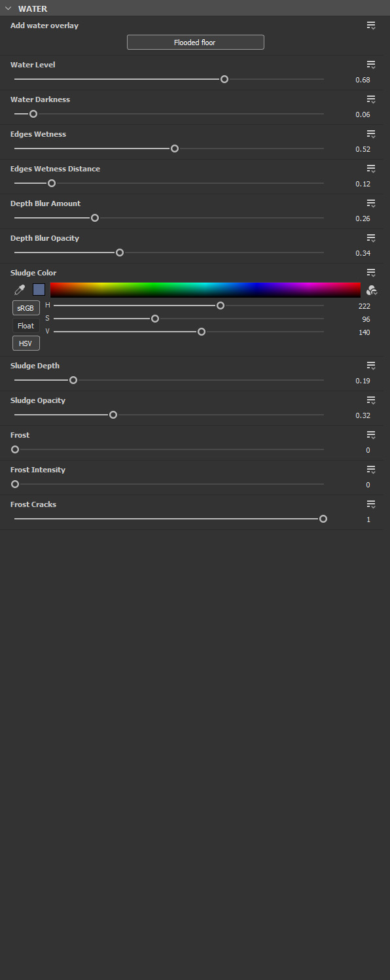Open options menu icon for Water Level
Screen dimensions: 390x980
[x=371, y=65]
